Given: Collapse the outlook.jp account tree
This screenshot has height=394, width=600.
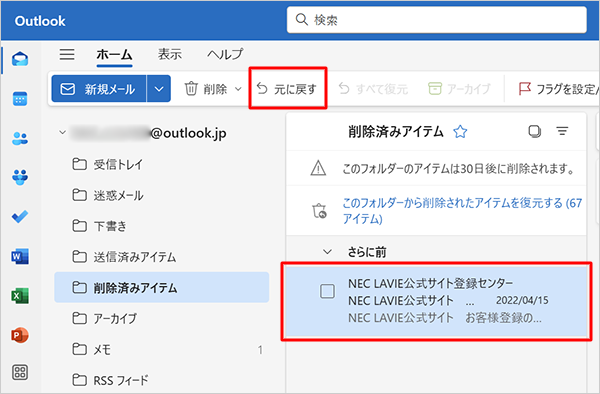Looking at the screenshot, I should 62,132.
